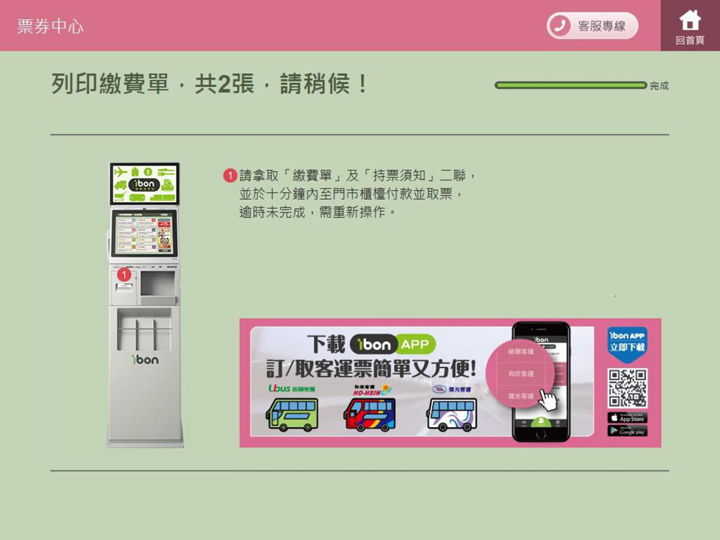
Task: Click the green printing progress bar
Action: coord(571,85)
